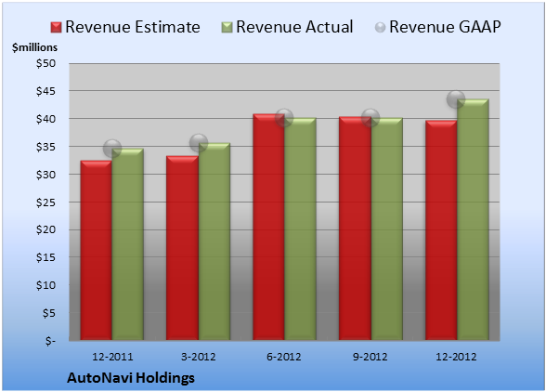
Task: Click the GAAP sphere marker for 6-2012
Action: pyautogui.click(x=284, y=118)
